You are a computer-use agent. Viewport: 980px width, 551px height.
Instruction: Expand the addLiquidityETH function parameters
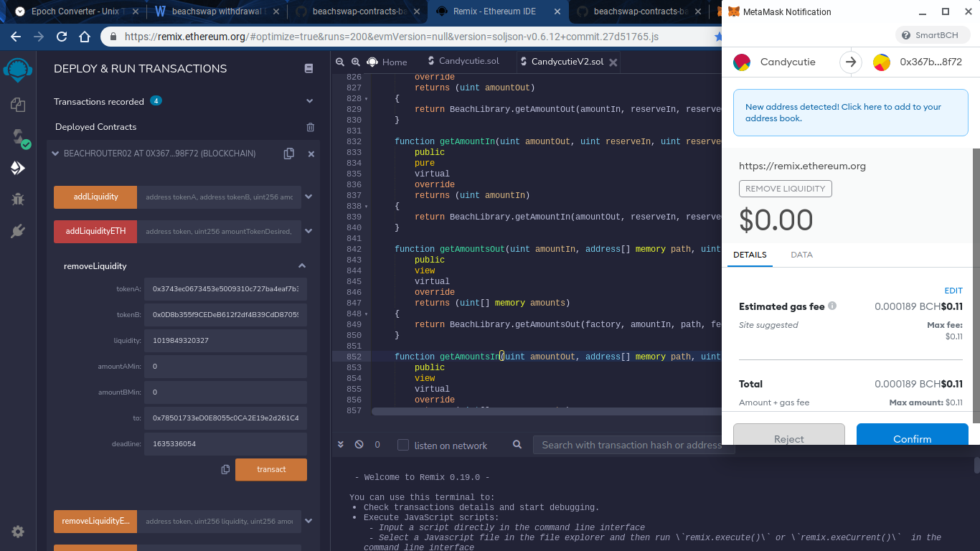(x=308, y=231)
